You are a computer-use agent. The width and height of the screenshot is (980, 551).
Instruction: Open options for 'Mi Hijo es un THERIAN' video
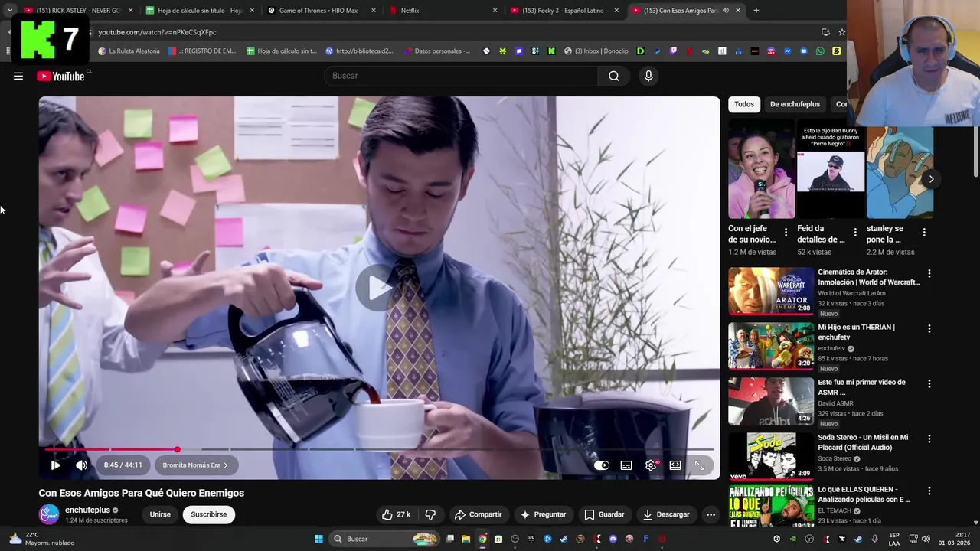[929, 328]
